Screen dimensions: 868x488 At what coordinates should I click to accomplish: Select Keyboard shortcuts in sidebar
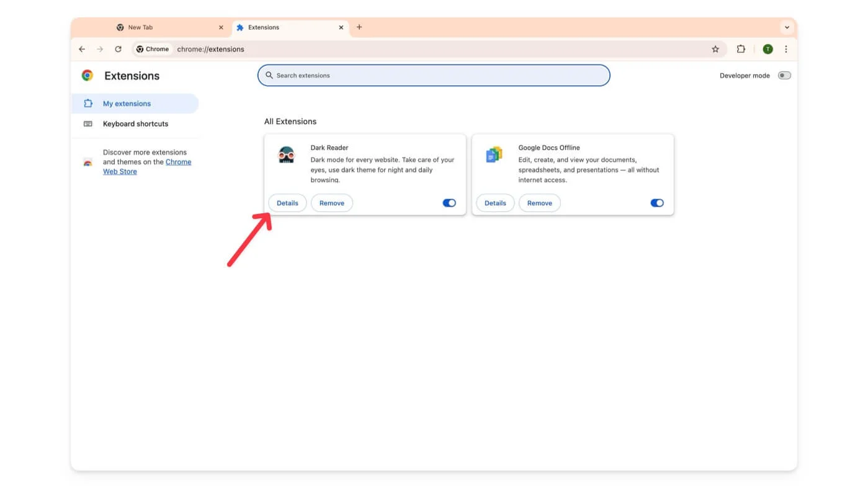[135, 124]
